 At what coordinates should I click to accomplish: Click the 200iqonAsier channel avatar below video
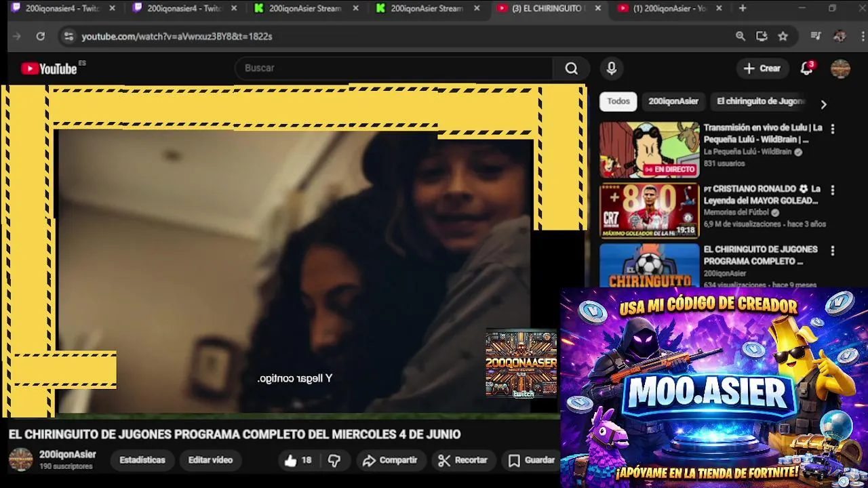coord(20,460)
